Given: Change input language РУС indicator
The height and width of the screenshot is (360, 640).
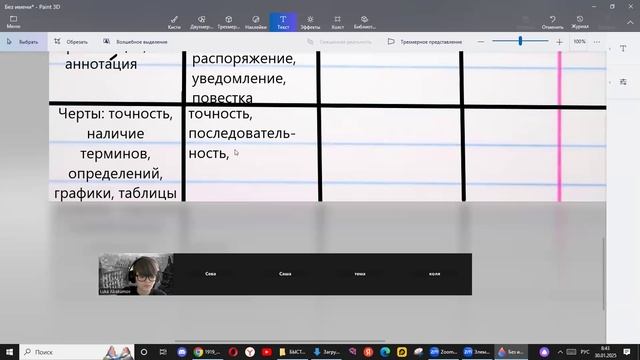Looking at the screenshot, I should [585, 352].
